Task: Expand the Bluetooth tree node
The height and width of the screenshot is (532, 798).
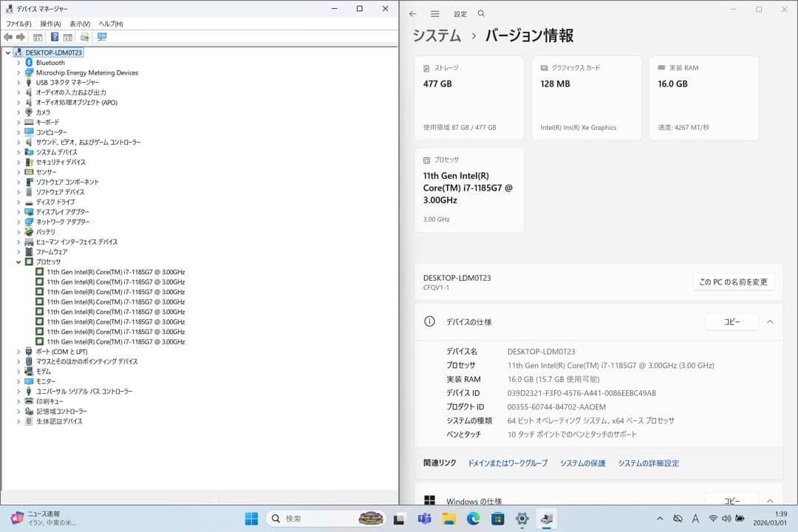Action: coord(18,62)
